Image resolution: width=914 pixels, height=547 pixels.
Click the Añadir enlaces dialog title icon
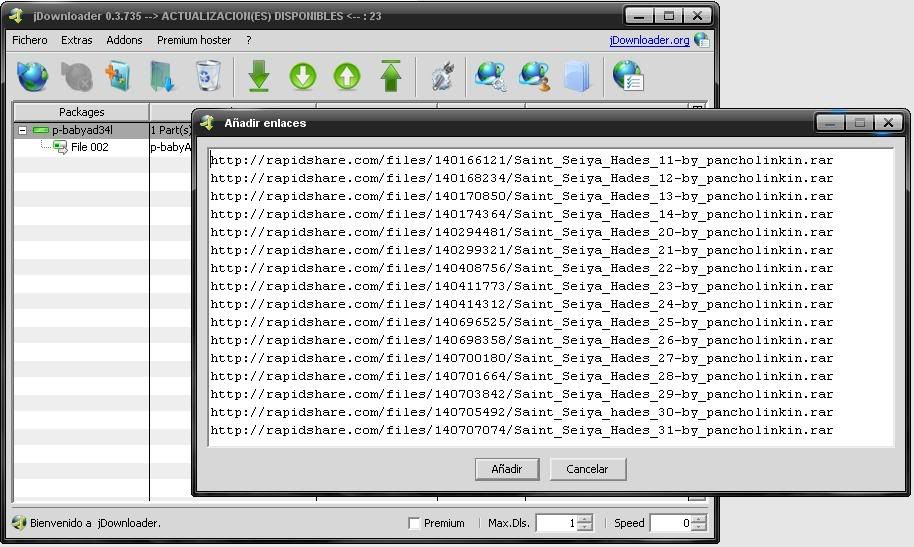pos(208,122)
